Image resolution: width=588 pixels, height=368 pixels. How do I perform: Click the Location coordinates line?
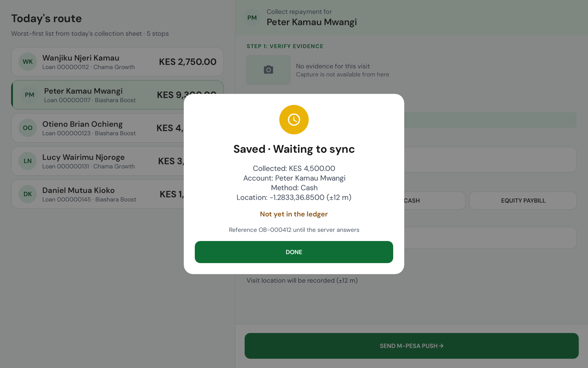tap(294, 198)
